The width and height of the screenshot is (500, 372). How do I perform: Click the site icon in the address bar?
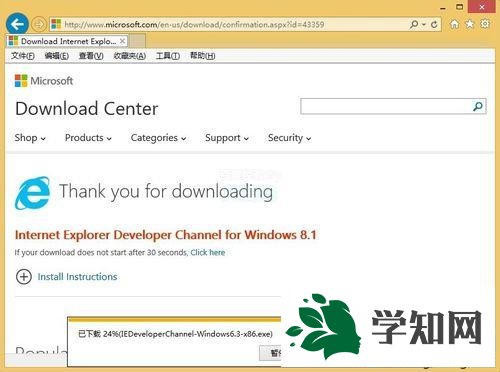pyautogui.click(x=56, y=24)
